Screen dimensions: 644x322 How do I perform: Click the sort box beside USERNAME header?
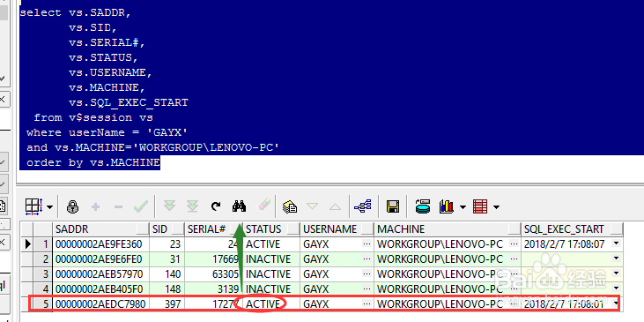[x=367, y=229]
